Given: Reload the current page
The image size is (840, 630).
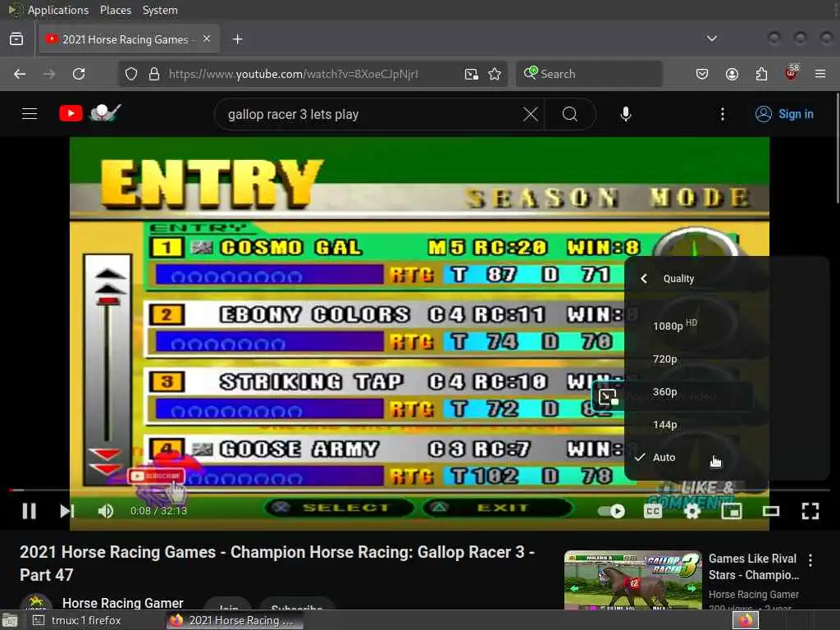Looking at the screenshot, I should (x=79, y=74).
